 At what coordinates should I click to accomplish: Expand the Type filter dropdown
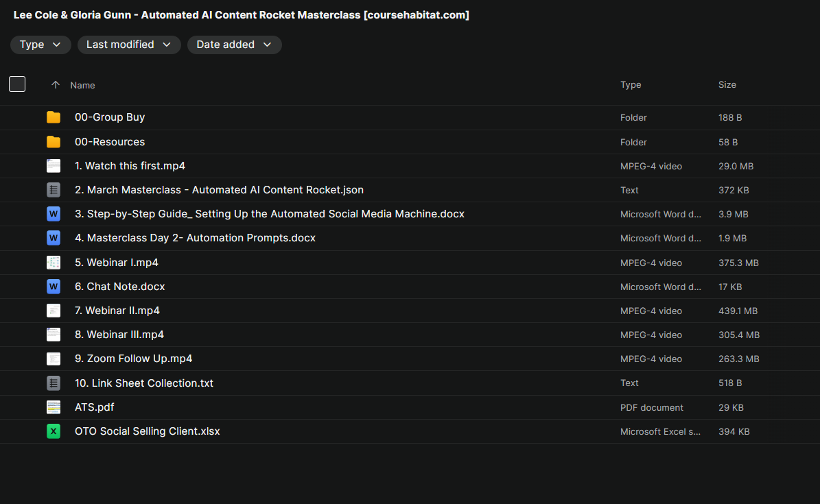40,45
